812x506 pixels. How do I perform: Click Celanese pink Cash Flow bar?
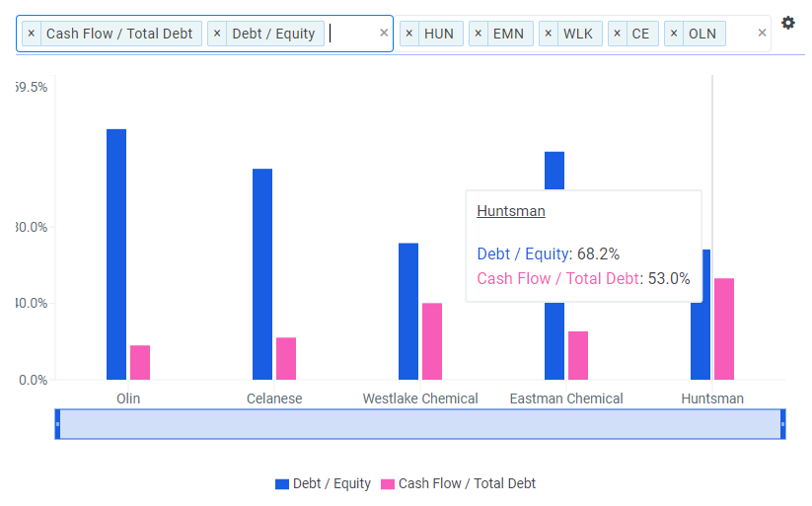[x=286, y=358]
